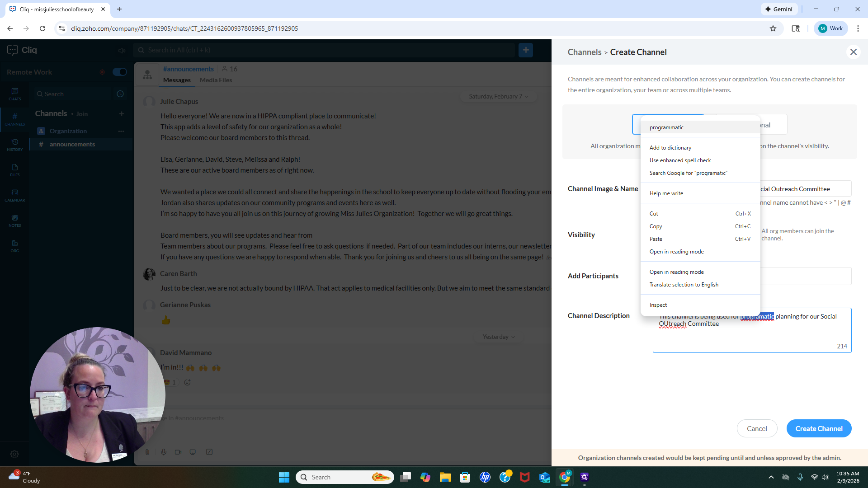Click the Cancel button
The height and width of the screenshot is (488, 868).
coord(757,428)
